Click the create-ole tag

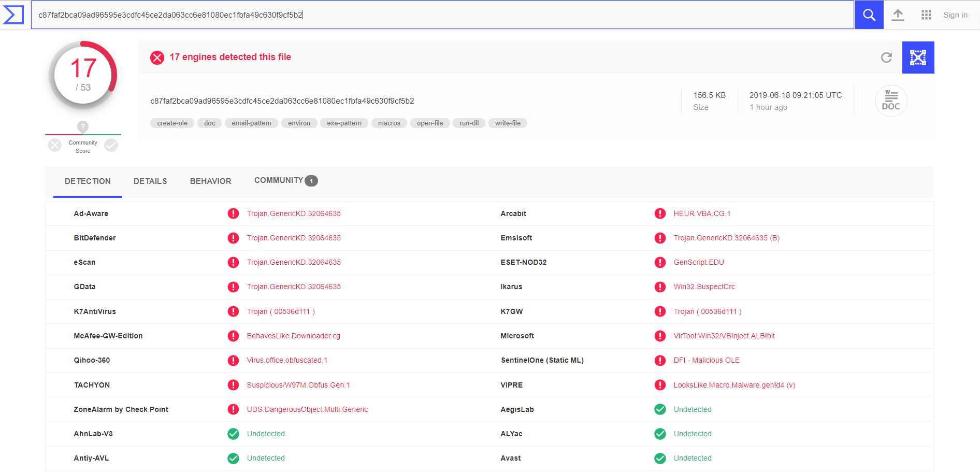(x=172, y=123)
